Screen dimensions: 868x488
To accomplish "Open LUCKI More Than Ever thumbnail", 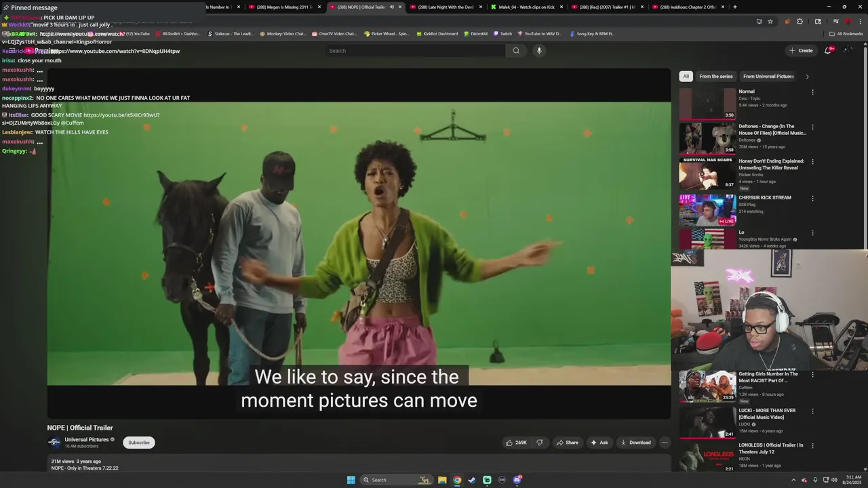I will (x=707, y=422).
